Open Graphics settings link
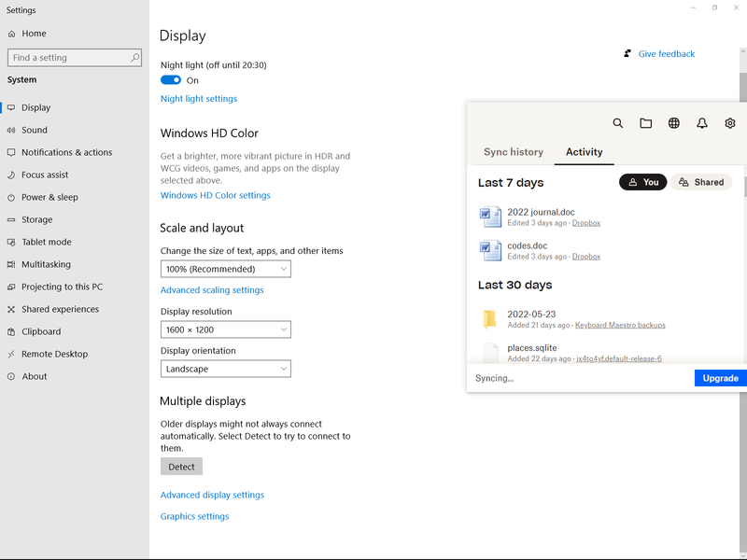 (194, 516)
